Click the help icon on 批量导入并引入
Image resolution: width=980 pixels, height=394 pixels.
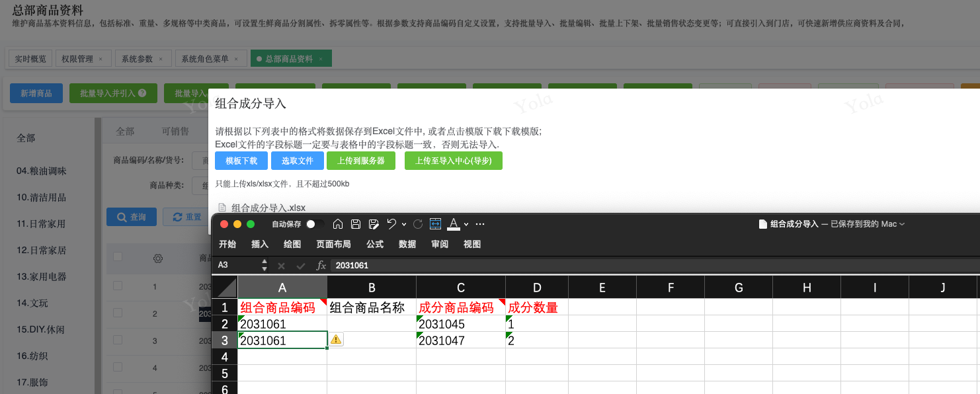[142, 94]
